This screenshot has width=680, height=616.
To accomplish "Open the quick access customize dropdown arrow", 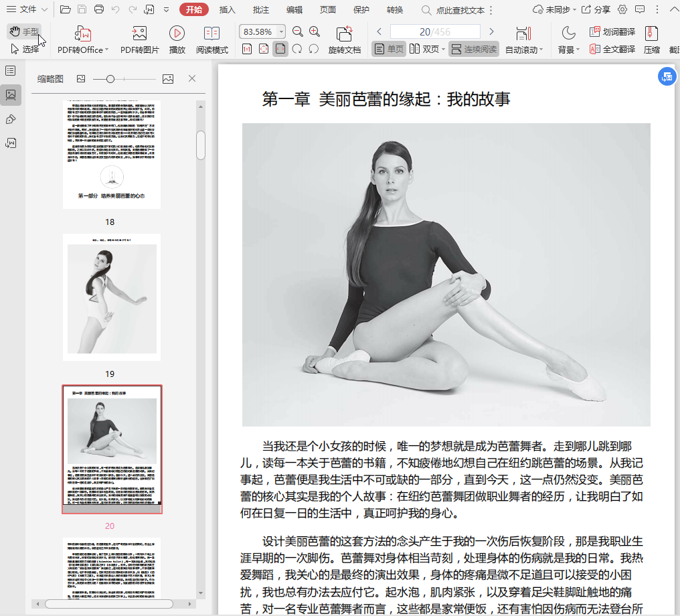I will click(166, 9).
